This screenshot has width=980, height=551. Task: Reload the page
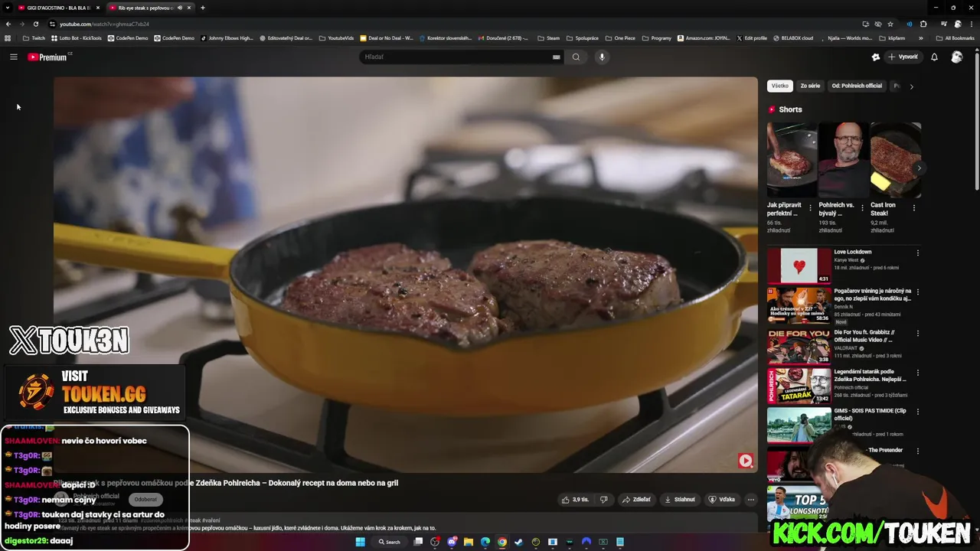[35, 24]
